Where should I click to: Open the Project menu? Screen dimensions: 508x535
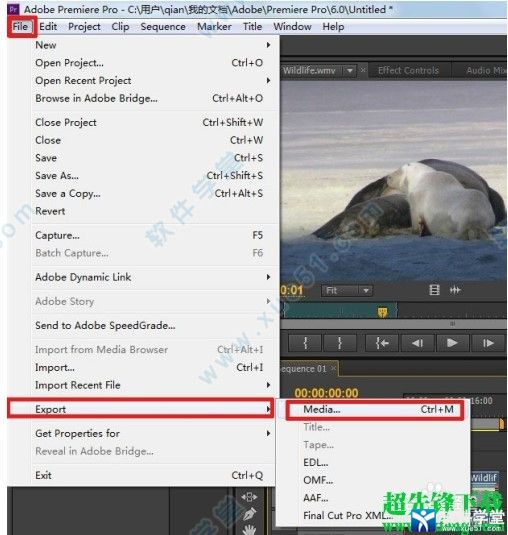point(84,27)
